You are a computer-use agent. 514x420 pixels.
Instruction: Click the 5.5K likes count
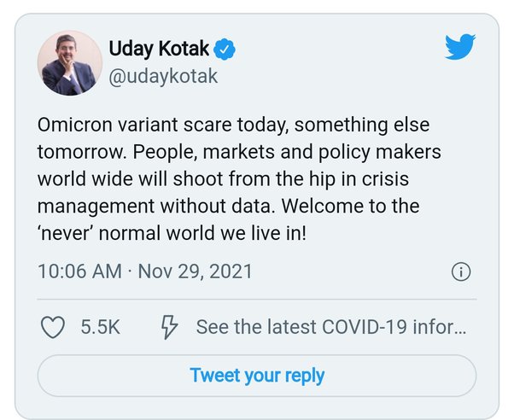[x=100, y=327]
